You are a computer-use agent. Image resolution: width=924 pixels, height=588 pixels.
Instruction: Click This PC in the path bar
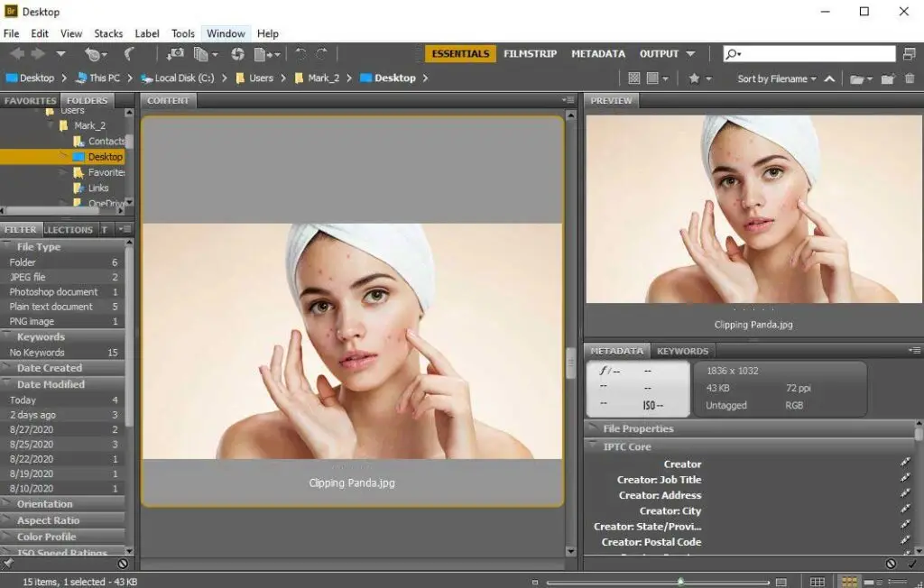coord(98,78)
